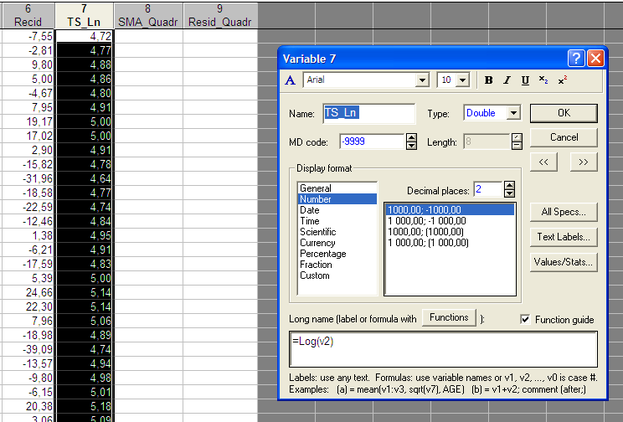
Task: Expand the Arial font dropdown
Action: pos(422,80)
